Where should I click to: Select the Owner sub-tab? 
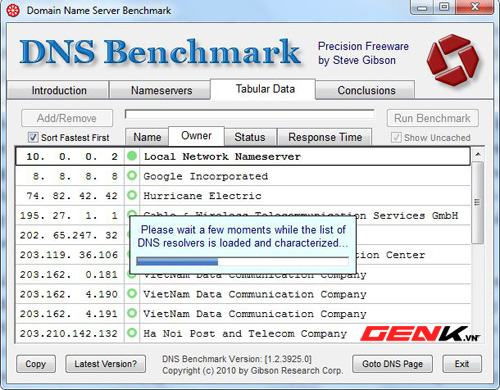[196, 136]
